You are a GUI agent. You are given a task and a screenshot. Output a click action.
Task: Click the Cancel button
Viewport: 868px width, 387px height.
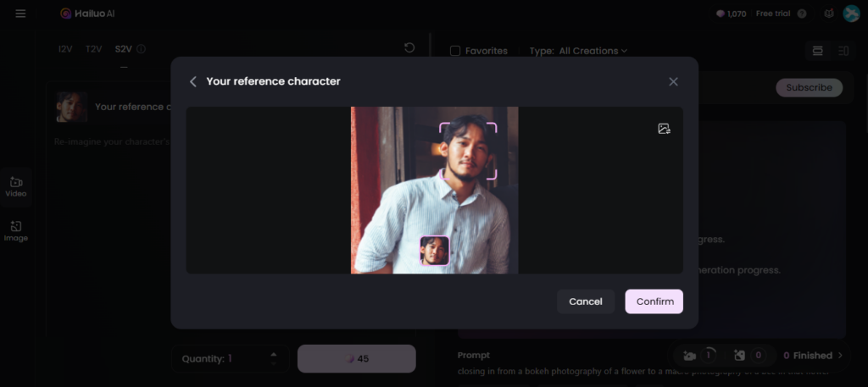586,301
